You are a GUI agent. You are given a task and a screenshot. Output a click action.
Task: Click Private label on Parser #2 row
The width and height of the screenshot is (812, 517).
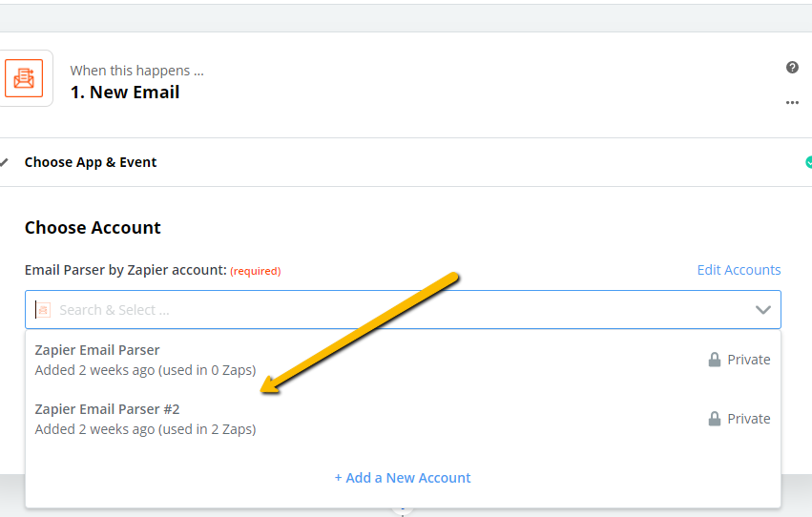[x=749, y=419]
